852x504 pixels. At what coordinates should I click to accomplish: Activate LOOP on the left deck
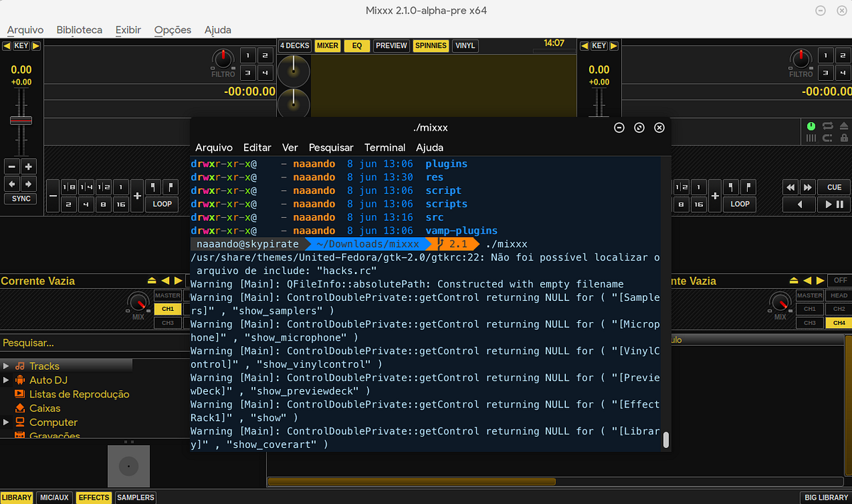(162, 203)
